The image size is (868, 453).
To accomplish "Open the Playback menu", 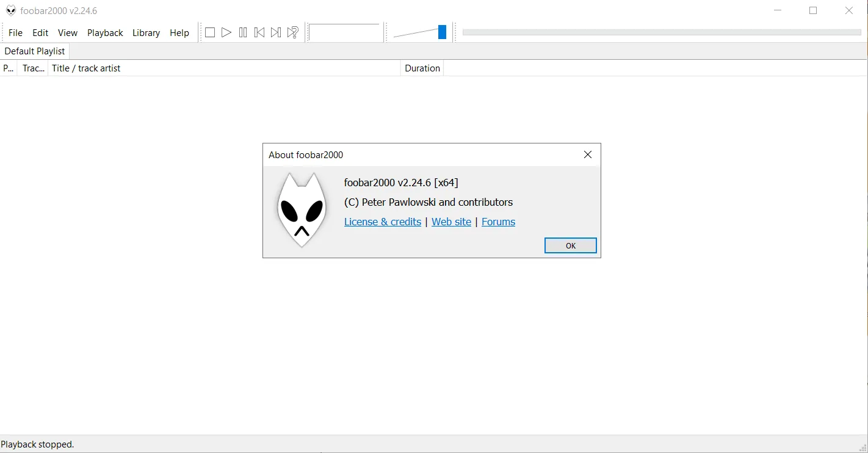I will pos(105,33).
